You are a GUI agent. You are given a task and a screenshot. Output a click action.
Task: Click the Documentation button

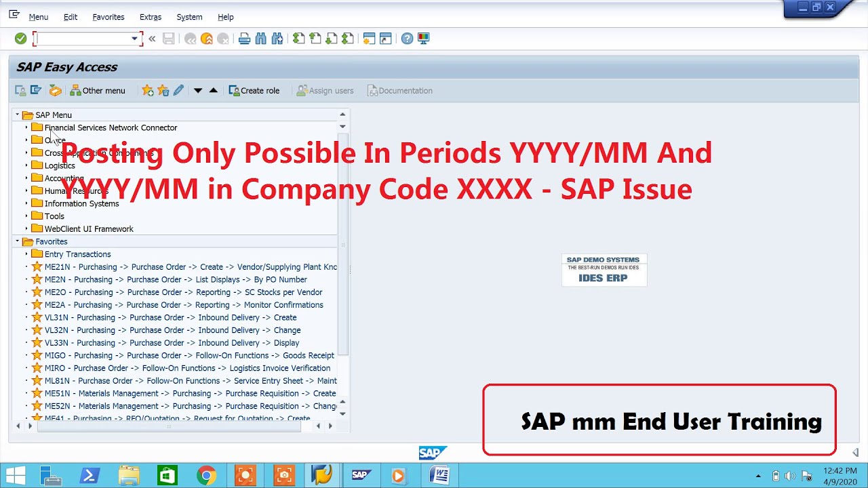point(399,90)
